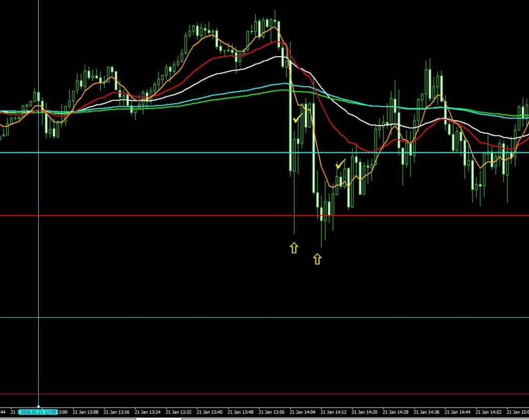The image size is (529, 420).
Task: Click the 21 Jan 14:52 time label
Action: tap(489, 412)
